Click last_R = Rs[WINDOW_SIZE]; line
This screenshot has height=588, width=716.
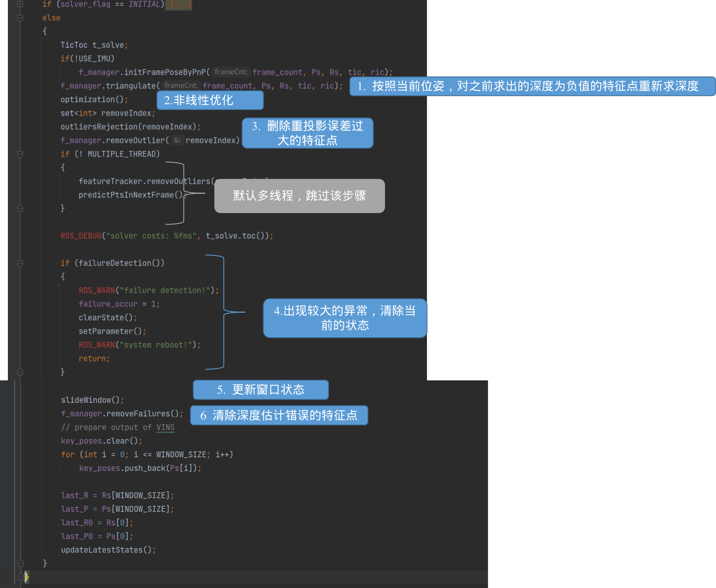click(x=118, y=495)
